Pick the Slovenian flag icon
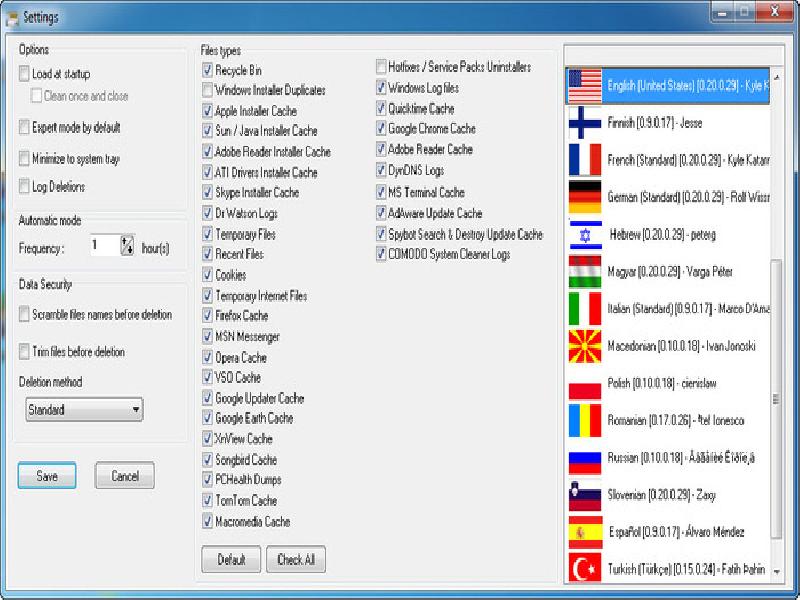Image resolution: width=800 pixels, height=600 pixels. click(x=585, y=495)
